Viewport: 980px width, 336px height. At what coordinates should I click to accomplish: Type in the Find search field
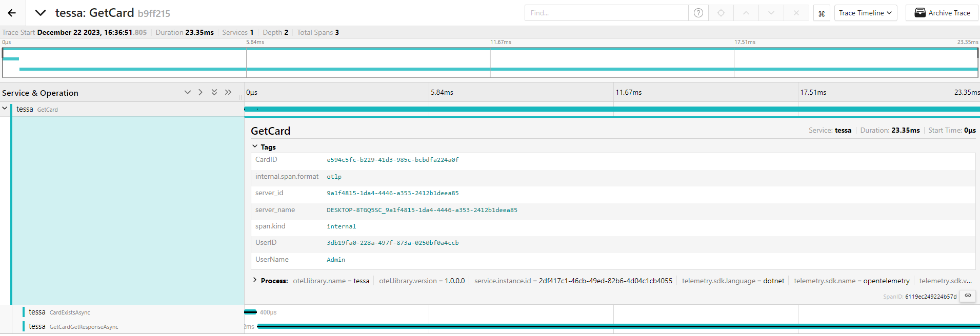pos(606,13)
